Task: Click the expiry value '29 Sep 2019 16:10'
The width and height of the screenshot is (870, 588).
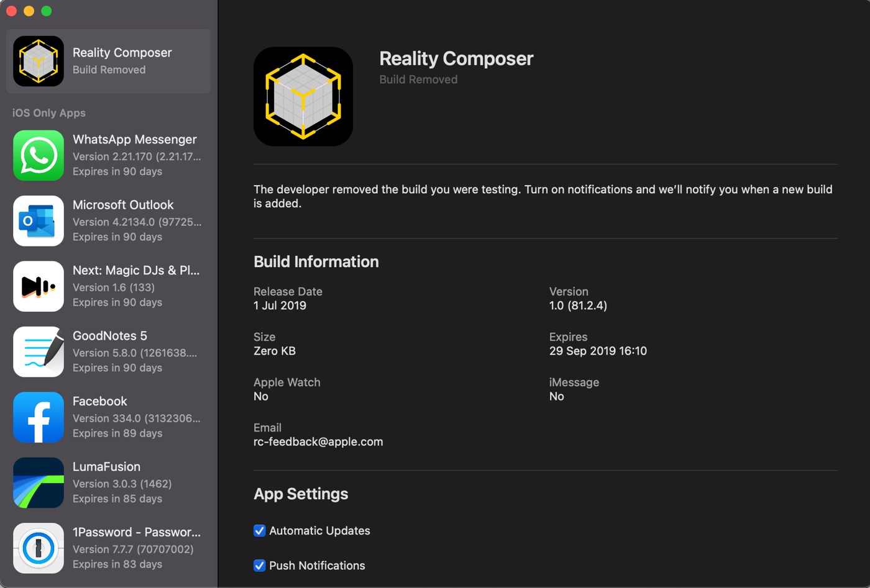Action: click(x=598, y=351)
